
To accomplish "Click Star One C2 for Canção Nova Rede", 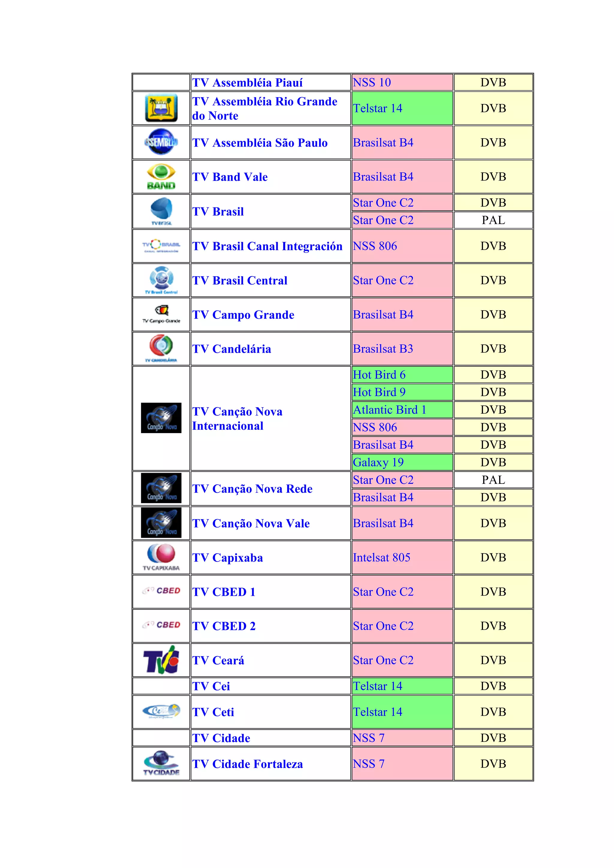I will (383, 480).
